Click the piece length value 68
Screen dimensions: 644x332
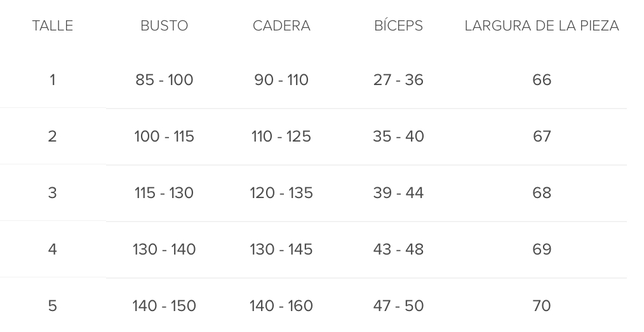click(542, 193)
